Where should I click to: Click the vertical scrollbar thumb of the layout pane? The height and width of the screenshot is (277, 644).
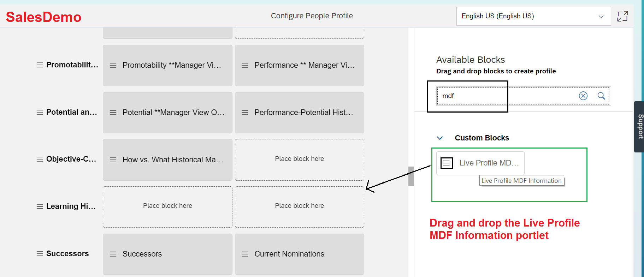click(x=411, y=176)
